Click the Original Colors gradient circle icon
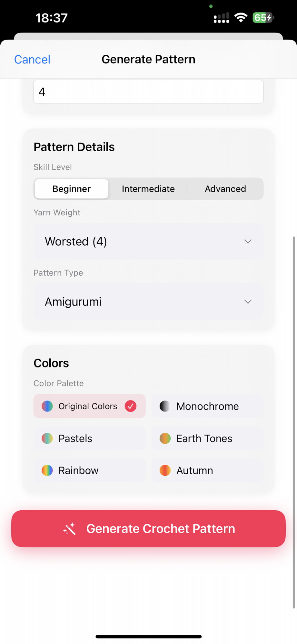This screenshot has width=297, height=644. (x=47, y=406)
